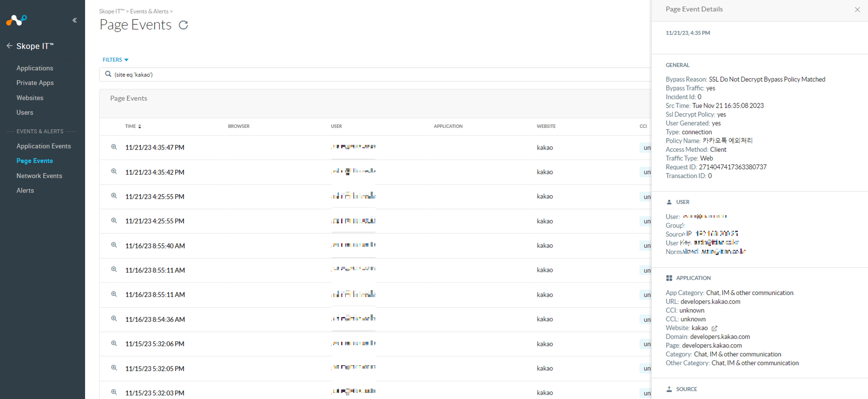Open Private Apps in the sidebar
Viewport: 868px width, 399px height.
[35, 83]
